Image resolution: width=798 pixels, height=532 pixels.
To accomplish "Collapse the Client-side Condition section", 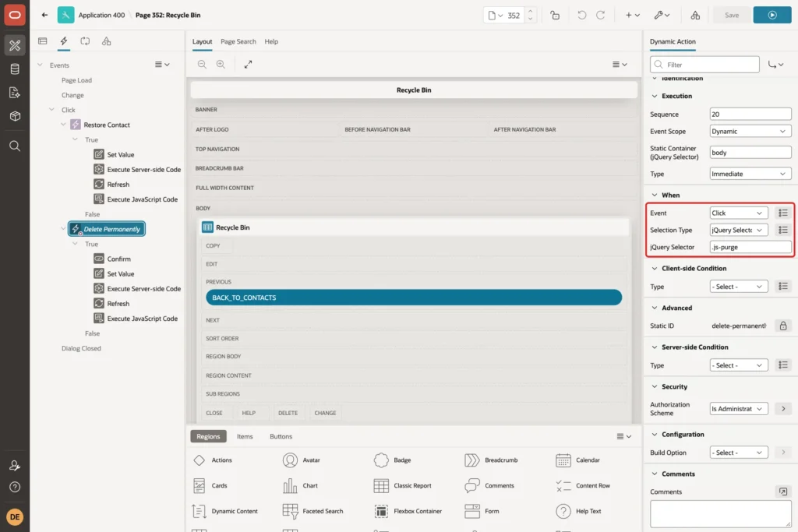I will [x=655, y=269].
